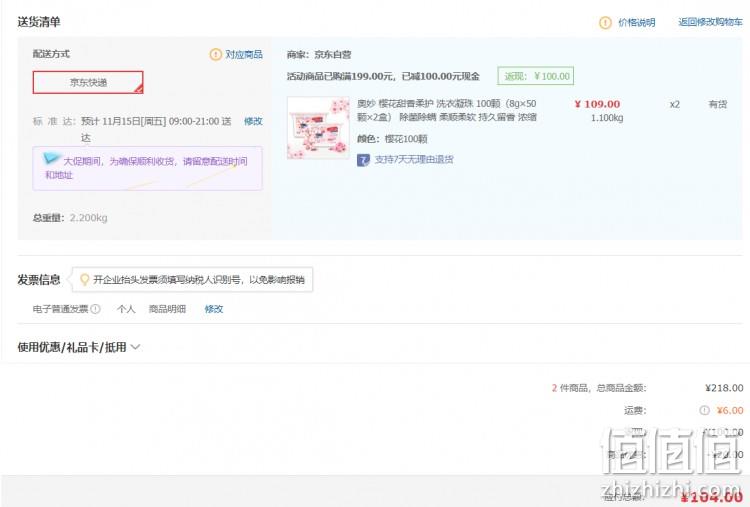
Task: Open the 对应商品 link
Action: pos(244,55)
